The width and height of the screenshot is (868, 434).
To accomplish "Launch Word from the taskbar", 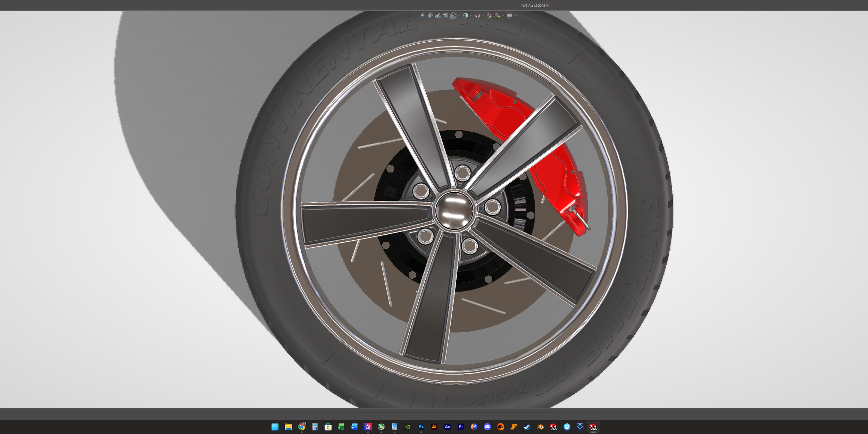I will coord(354,427).
